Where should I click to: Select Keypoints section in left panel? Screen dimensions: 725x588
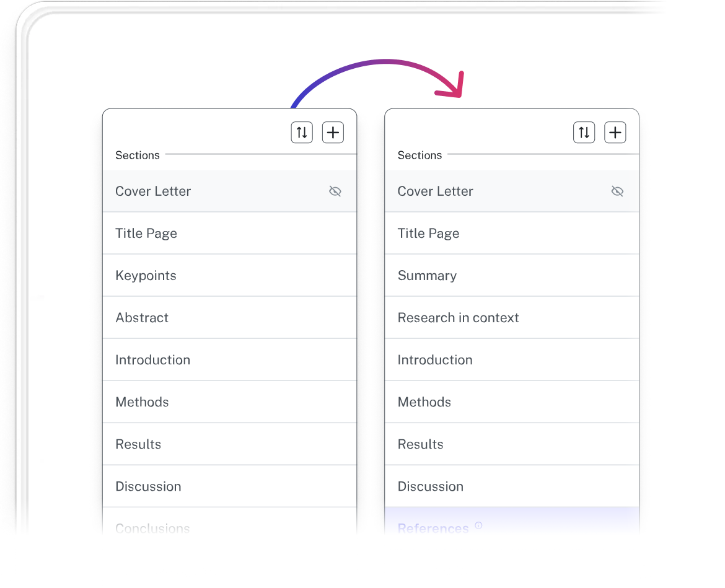(x=230, y=276)
